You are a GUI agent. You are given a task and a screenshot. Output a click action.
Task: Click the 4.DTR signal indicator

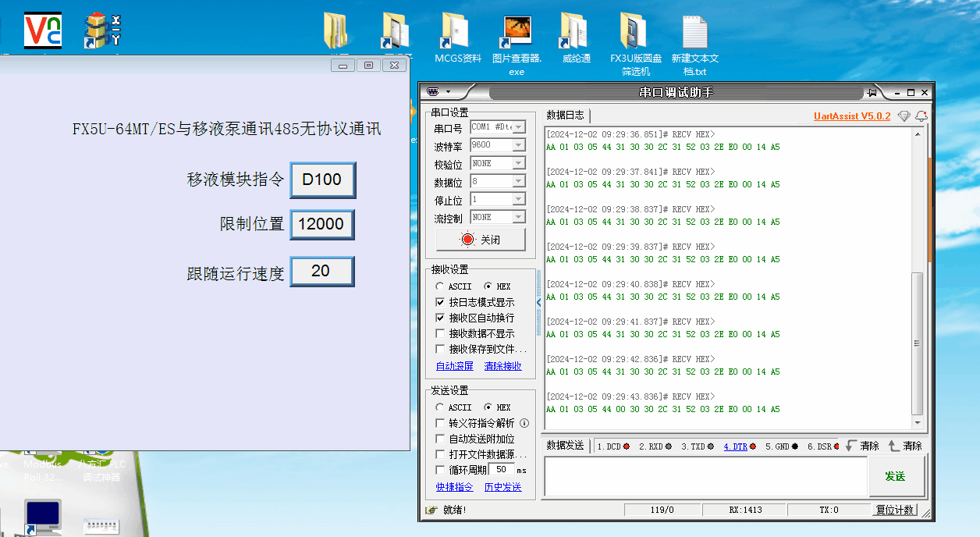pyautogui.click(x=738, y=446)
